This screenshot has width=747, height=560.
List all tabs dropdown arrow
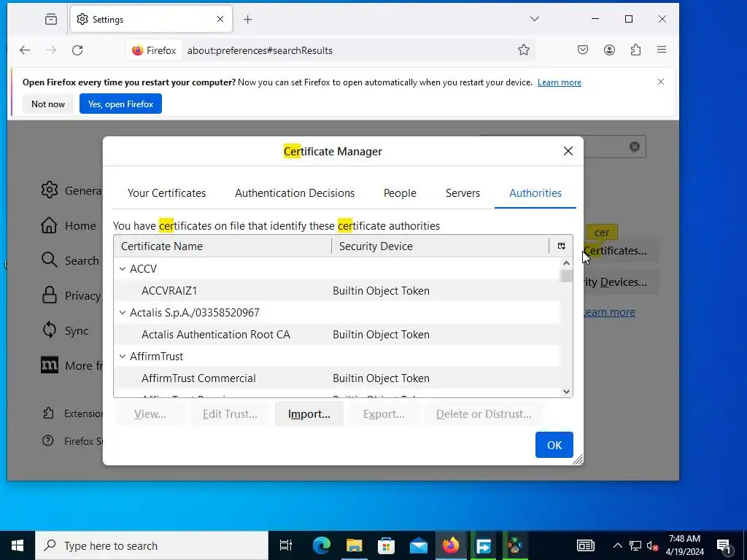535,19
